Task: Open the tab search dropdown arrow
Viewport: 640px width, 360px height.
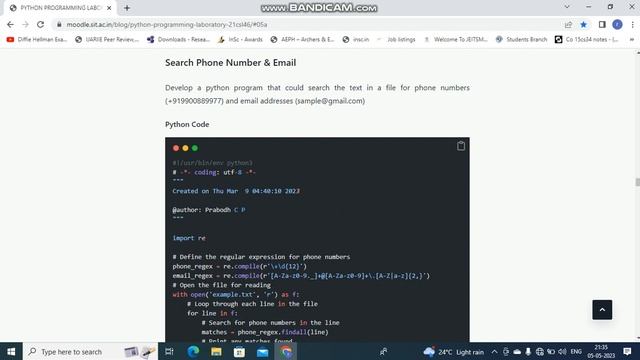Action: coord(567,7)
